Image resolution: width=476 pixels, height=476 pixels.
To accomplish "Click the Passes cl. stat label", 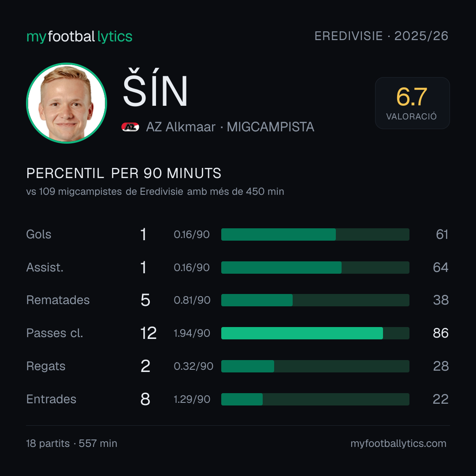I will click(55, 333).
